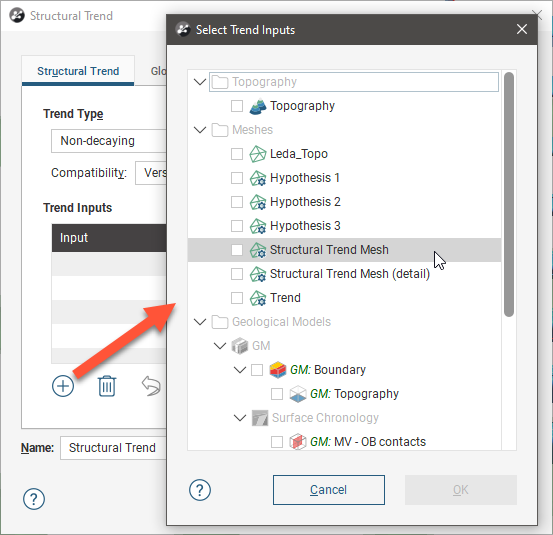
Task: Enable the Hypothesis 2 mesh checkbox
Action: (x=237, y=202)
